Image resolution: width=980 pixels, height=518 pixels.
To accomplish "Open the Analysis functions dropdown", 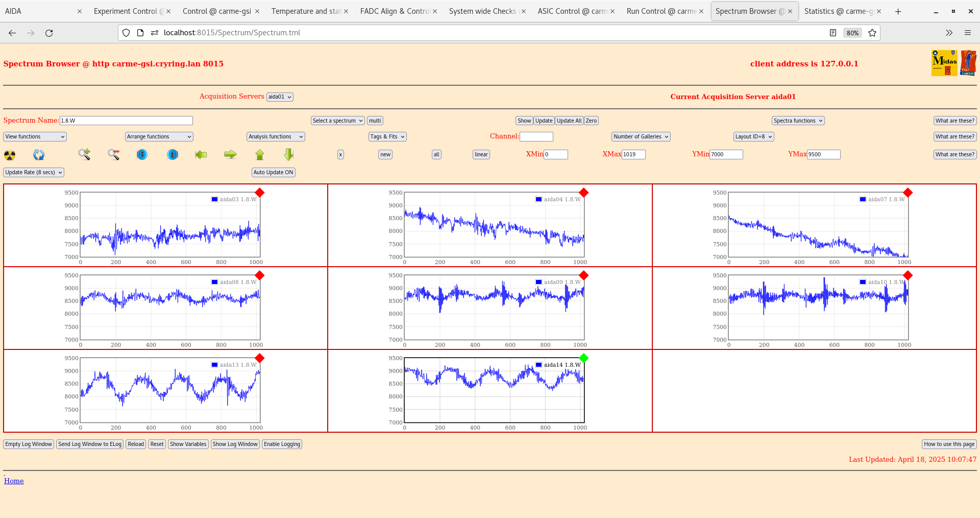I will [276, 136].
